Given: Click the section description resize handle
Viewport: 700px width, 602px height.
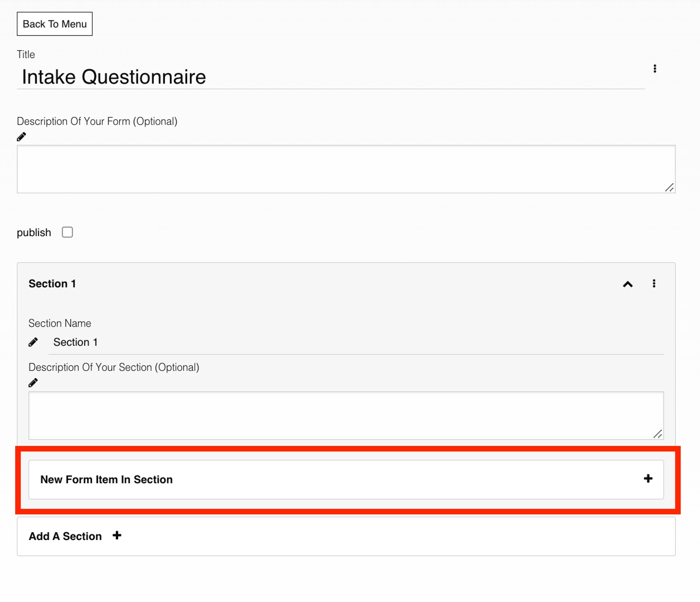Looking at the screenshot, I should pos(658,434).
